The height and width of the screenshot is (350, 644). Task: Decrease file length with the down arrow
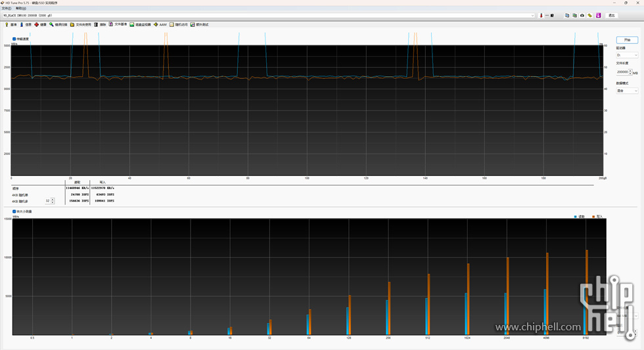(x=630, y=74)
